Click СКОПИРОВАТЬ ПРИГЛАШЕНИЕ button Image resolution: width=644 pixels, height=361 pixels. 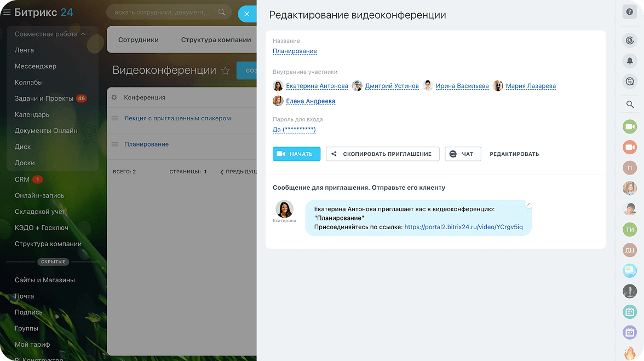point(382,154)
